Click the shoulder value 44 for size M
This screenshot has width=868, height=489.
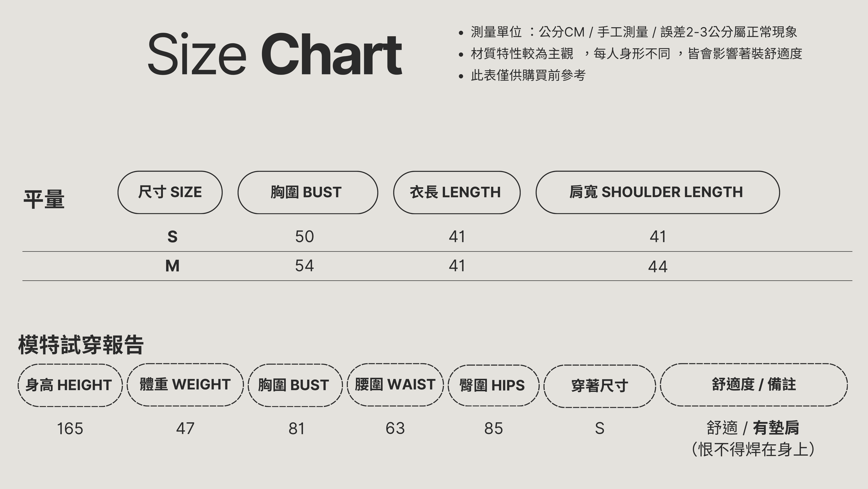point(657,267)
